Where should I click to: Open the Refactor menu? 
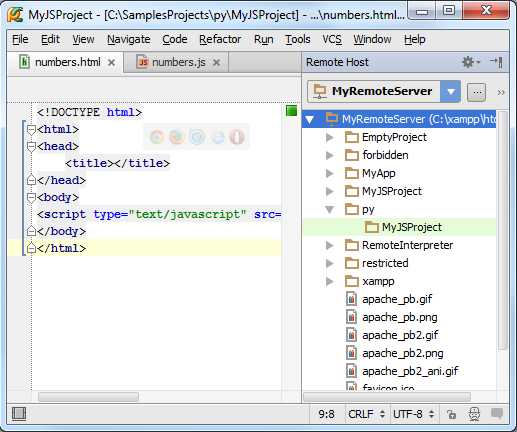point(220,39)
